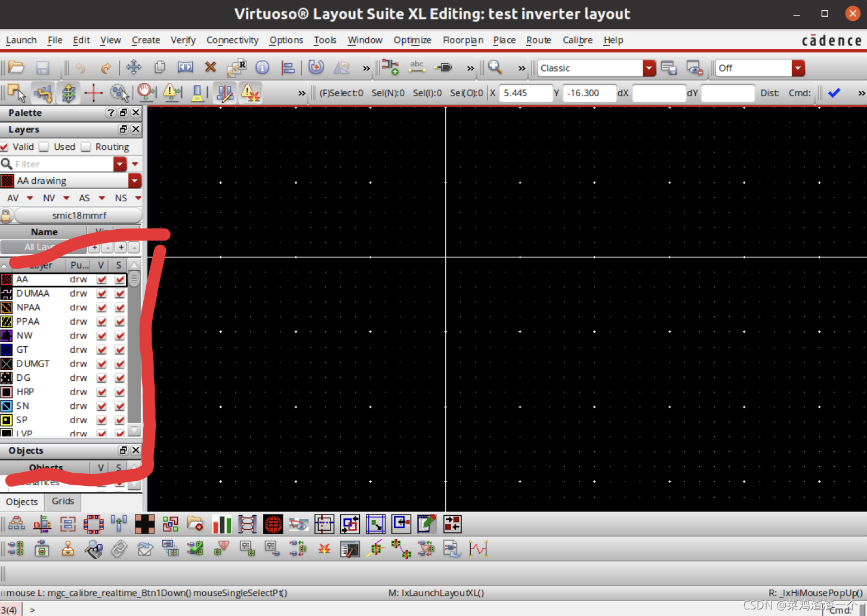867x616 pixels.
Task: Switch to the Grids tab
Action: 63,501
